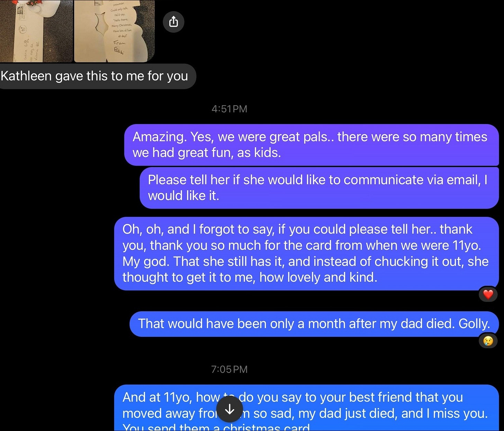
Task: Tap the "From Patti" handwriting on the card
Action: [119, 47]
